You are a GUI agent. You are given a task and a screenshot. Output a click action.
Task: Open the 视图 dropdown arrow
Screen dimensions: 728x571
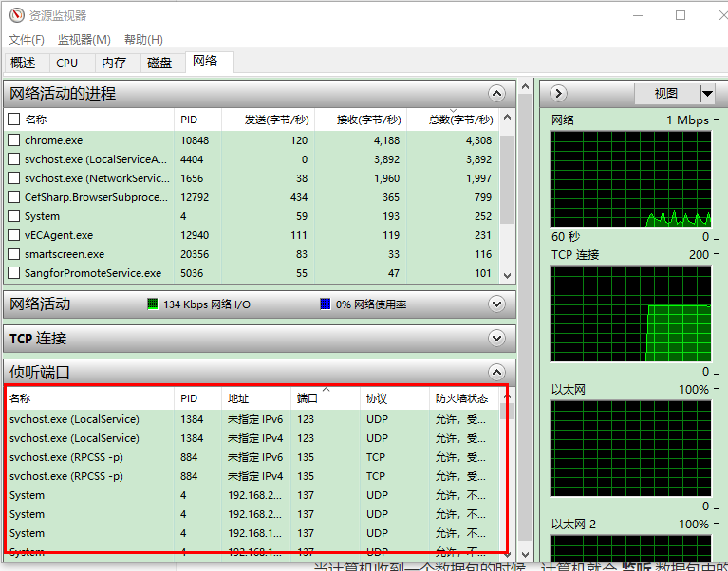pyautogui.click(x=707, y=94)
